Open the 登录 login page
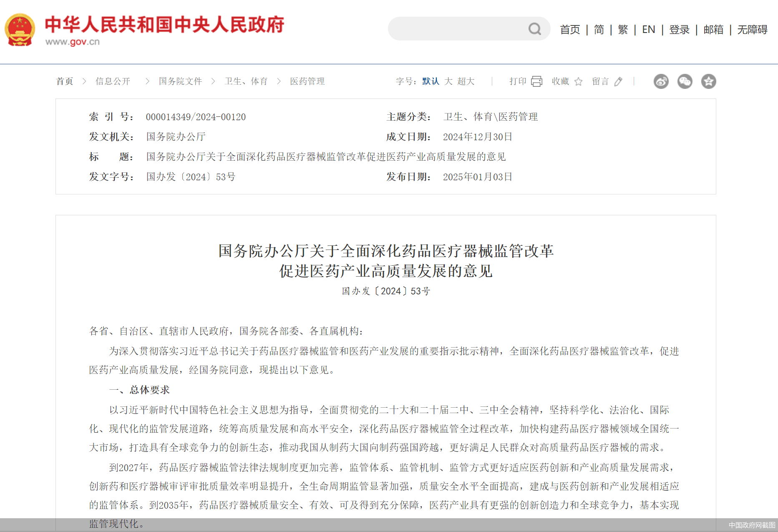Screen dimensions: 778x532 click(679, 29)
